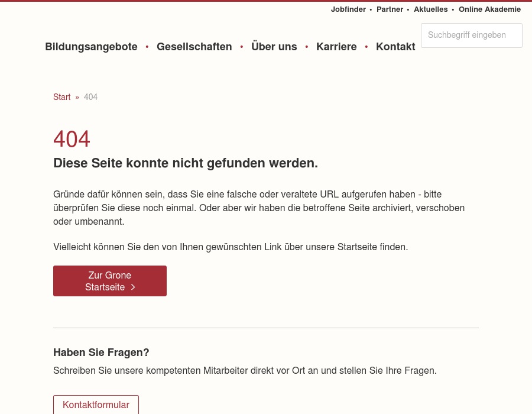Open the Jobfinder page
Screen dimensions: 532x414
point(348,9)
